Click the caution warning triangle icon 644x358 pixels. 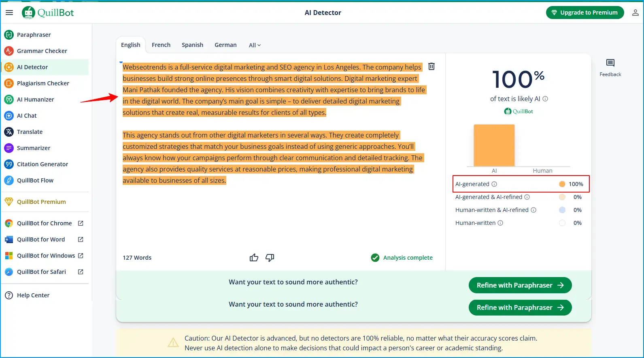173,343
